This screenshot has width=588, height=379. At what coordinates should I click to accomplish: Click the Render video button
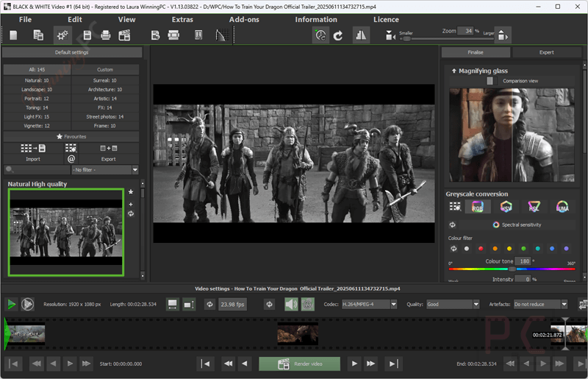[299, 364]
